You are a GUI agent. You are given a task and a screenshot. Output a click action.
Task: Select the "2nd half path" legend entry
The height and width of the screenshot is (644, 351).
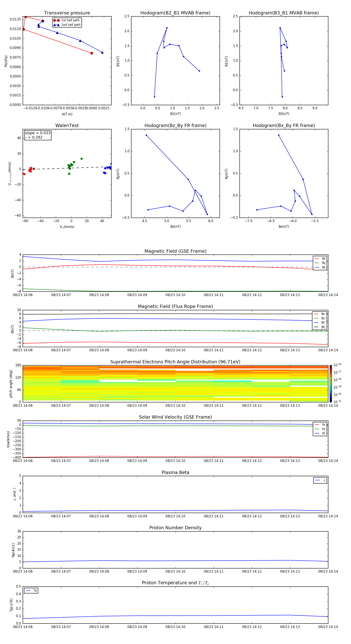67,25
